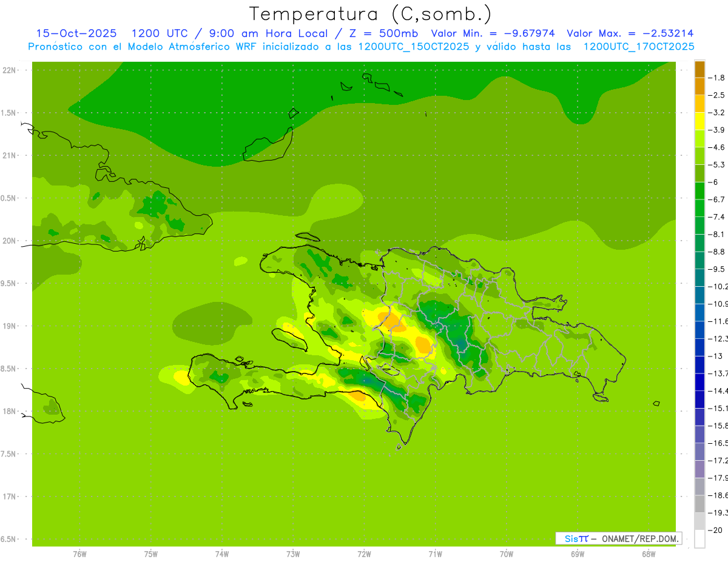Click the '19N' latitude label
Screen dimensions: 728x562
[10, 326]
